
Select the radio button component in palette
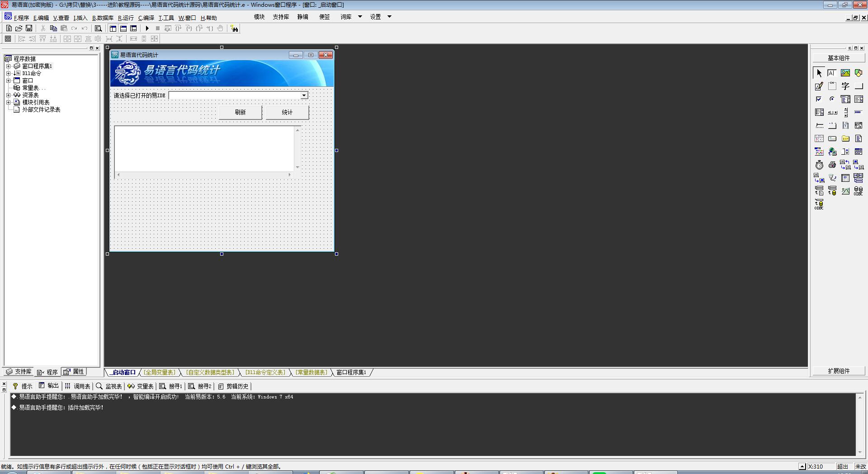point(832,99)
